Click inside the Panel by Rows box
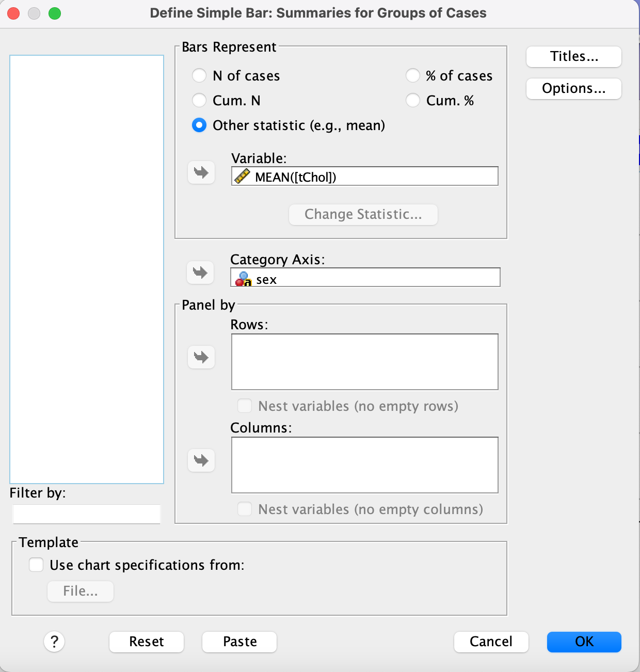The width and height of the screenshot is (640, 672). [x=364, y=362]
